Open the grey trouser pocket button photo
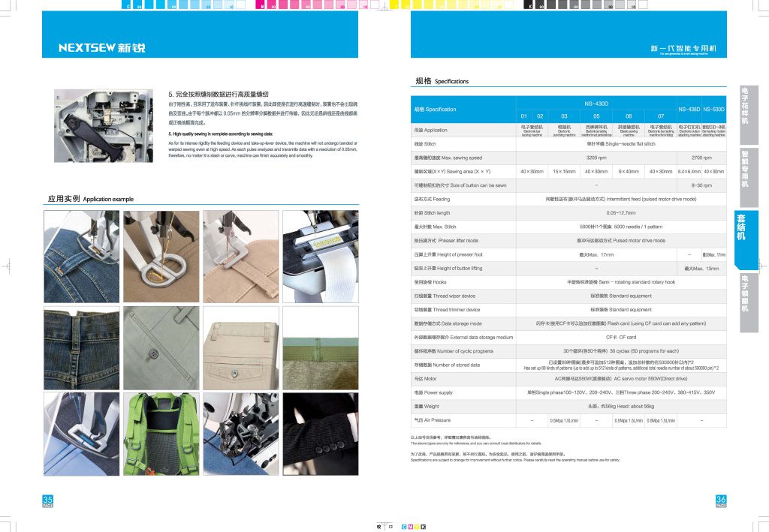The width and height of the screenshot is (769, 532). click(161, 348)
